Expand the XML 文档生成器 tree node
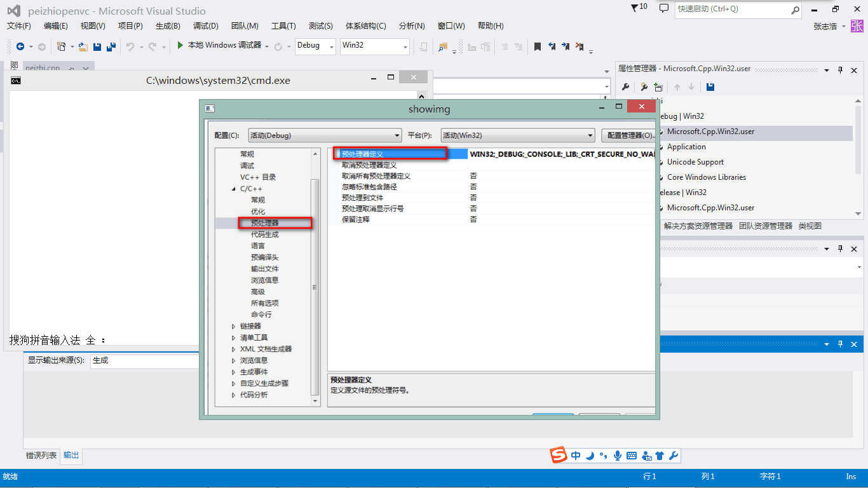868x488 pixels. click(233, 349)
